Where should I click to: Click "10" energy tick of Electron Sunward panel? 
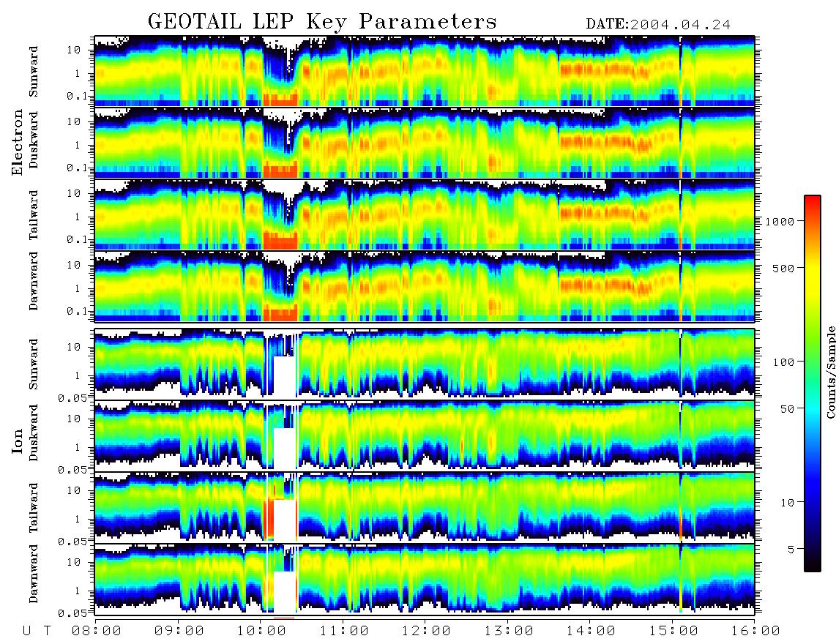(x=74, y=50)
